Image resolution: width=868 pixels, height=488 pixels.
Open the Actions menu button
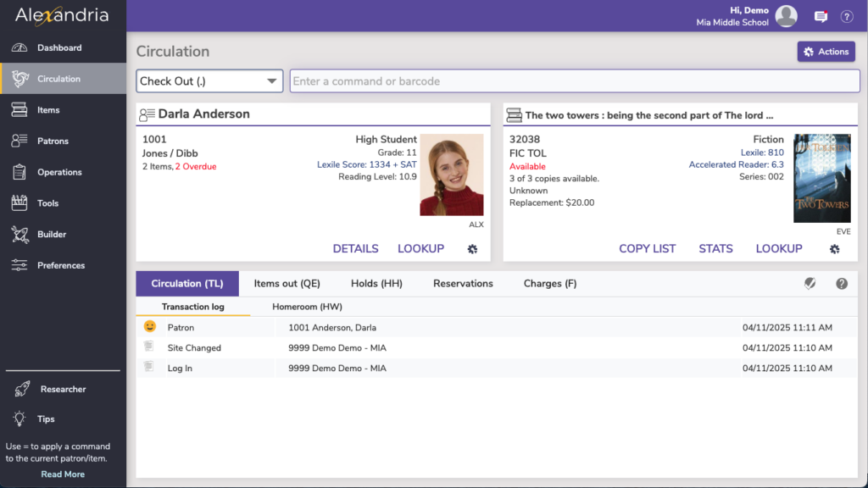point(826,52)
